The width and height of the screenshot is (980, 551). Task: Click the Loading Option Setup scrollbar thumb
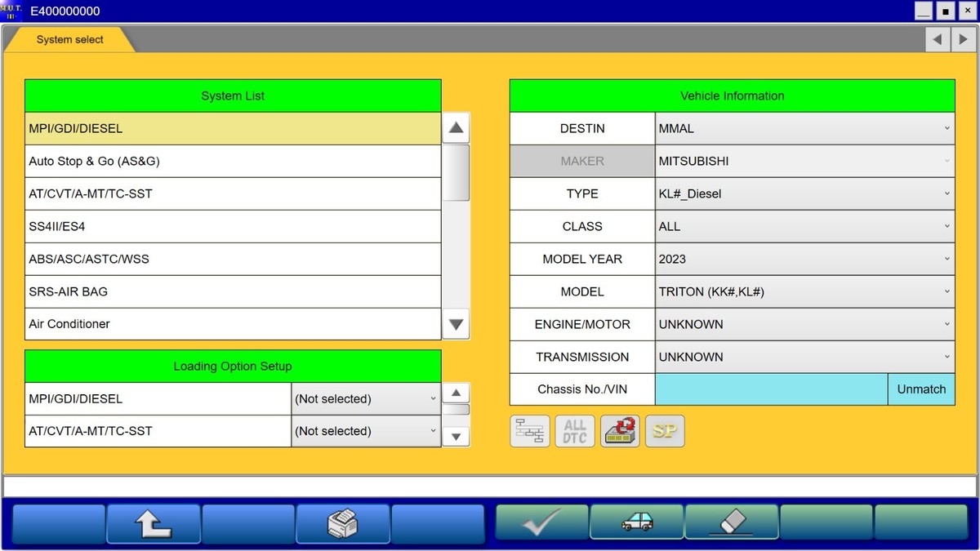(457, 410)
